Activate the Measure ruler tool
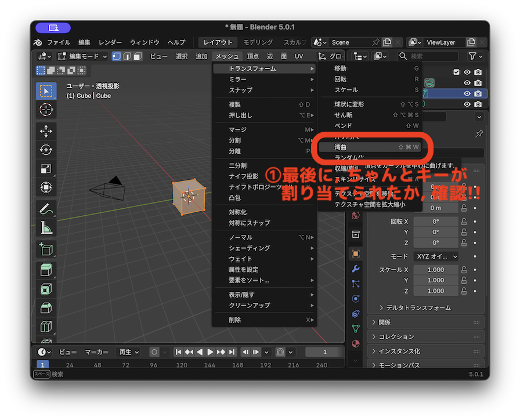This screenshot has height=420, width=520. coord(46,227)
